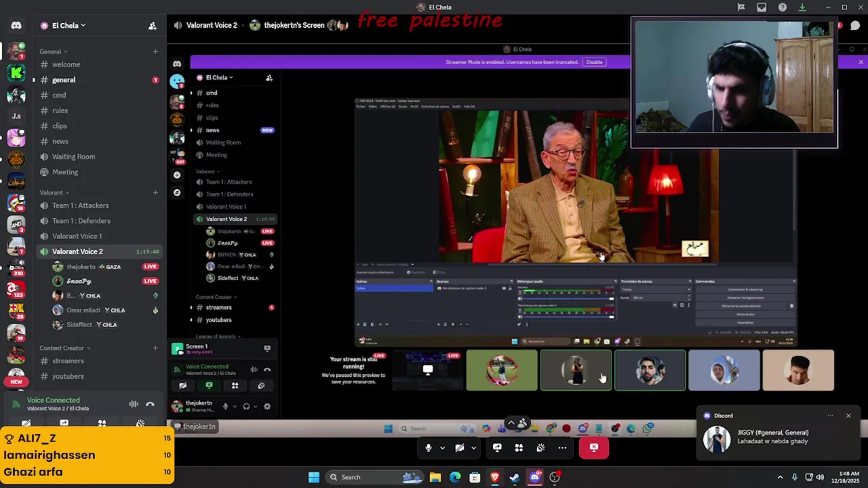The image size is (868, 488).
Task: Toggle taskbar microphone tray icon
Action: (x=794, y=477)
